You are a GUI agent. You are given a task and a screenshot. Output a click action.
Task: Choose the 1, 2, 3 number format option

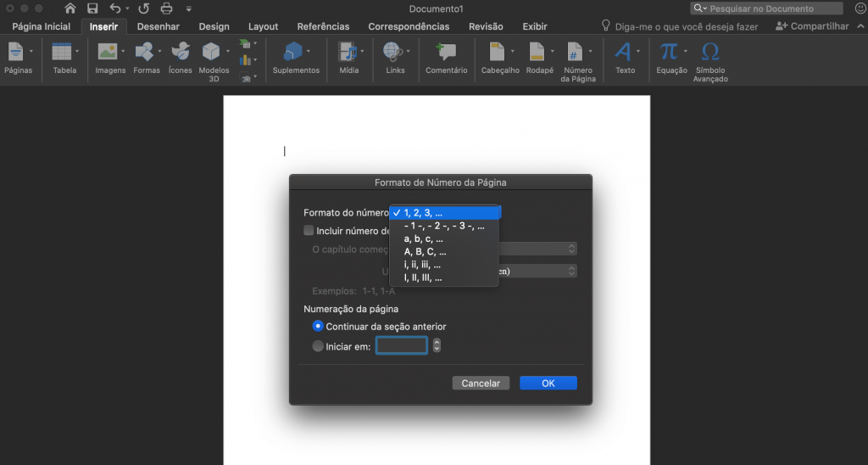click(444, 213)
